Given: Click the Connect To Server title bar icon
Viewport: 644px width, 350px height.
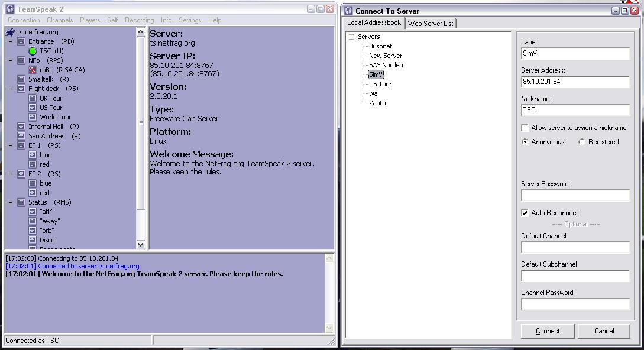Looking at the screenshot, I should tap(348, 11).
